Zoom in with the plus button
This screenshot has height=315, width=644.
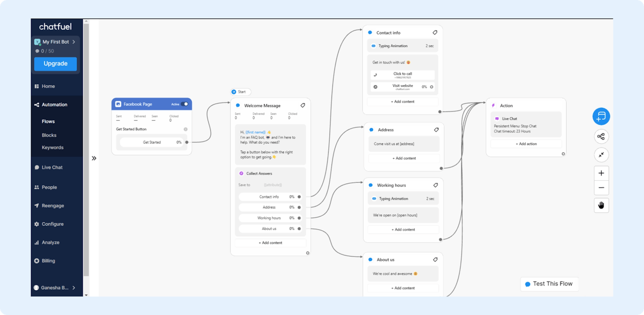601,173
